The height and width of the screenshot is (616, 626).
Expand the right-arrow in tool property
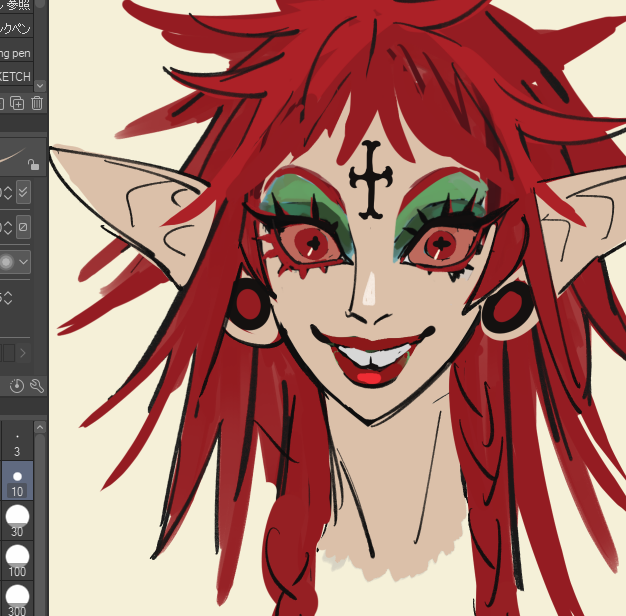pyautogui.click(x=23, y=353)
